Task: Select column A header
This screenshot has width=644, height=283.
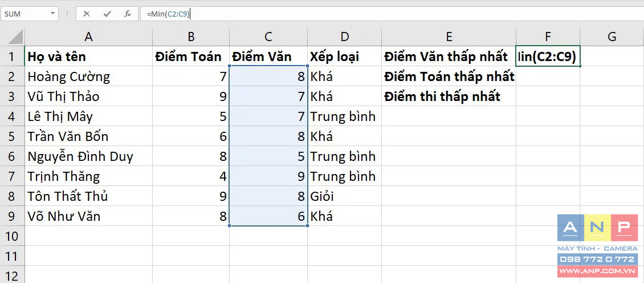Action: click(x=88, y=37)
